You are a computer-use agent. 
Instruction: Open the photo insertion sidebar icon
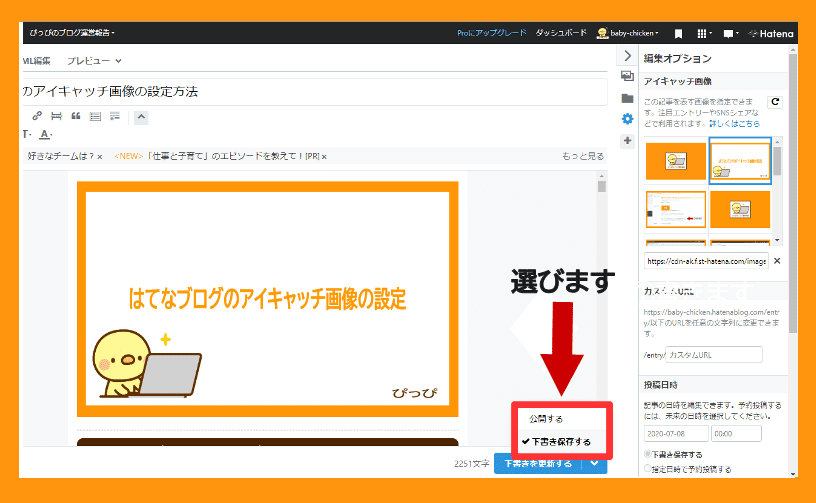coord(628,76)
